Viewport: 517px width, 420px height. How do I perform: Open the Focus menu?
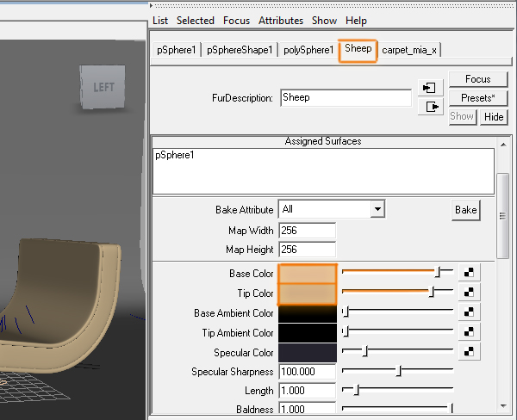pos(236,21)
